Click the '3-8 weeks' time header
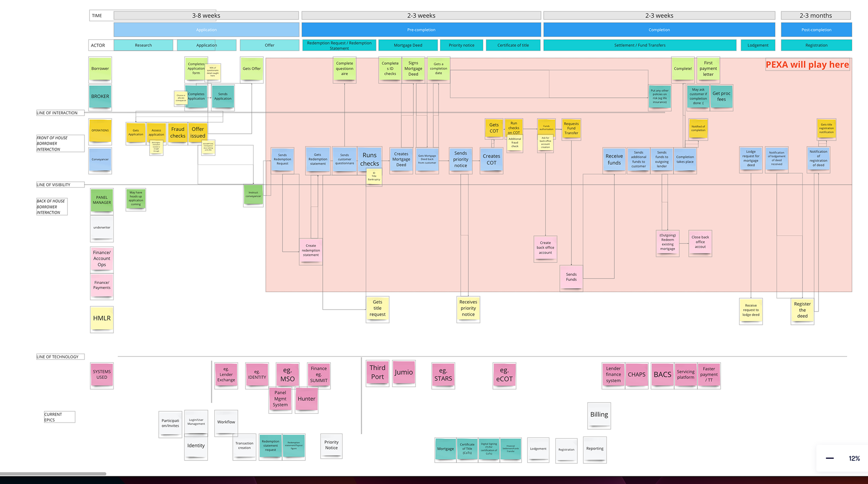This screenshot has width=868, height=484. click(x=206, y=15)
